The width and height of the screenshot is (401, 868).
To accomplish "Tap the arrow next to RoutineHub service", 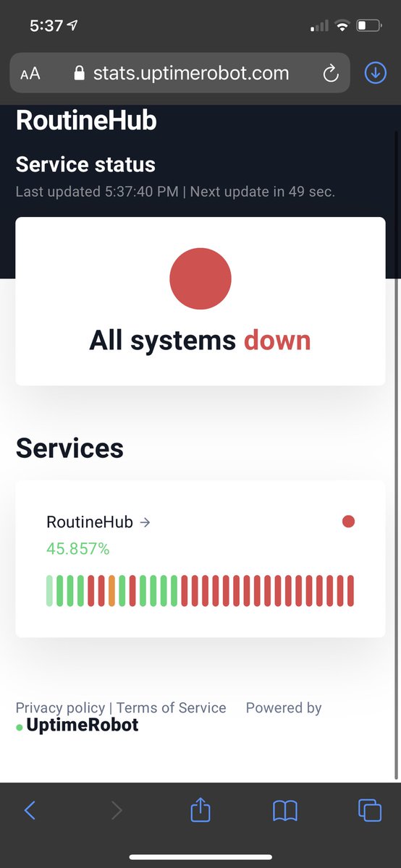I will point(145,522).
